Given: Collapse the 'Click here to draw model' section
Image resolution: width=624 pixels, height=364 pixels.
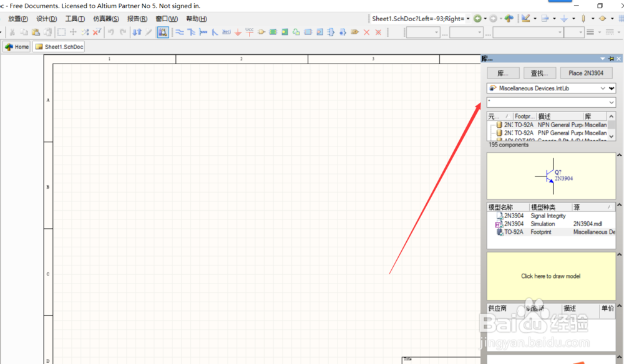Looking at the screenshot, I should (x=619, y=254).
